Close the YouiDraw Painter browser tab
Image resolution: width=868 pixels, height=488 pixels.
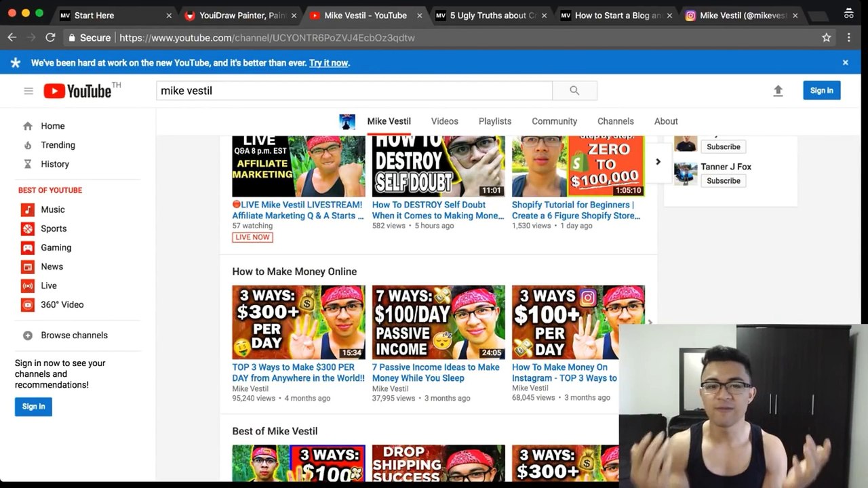(294, 16)
